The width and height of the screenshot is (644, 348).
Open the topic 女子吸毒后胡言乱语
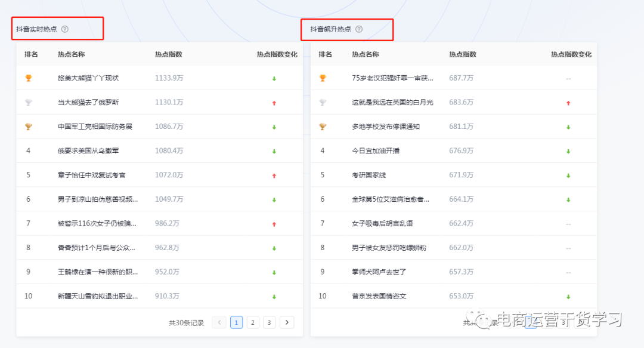coord(382,224)
